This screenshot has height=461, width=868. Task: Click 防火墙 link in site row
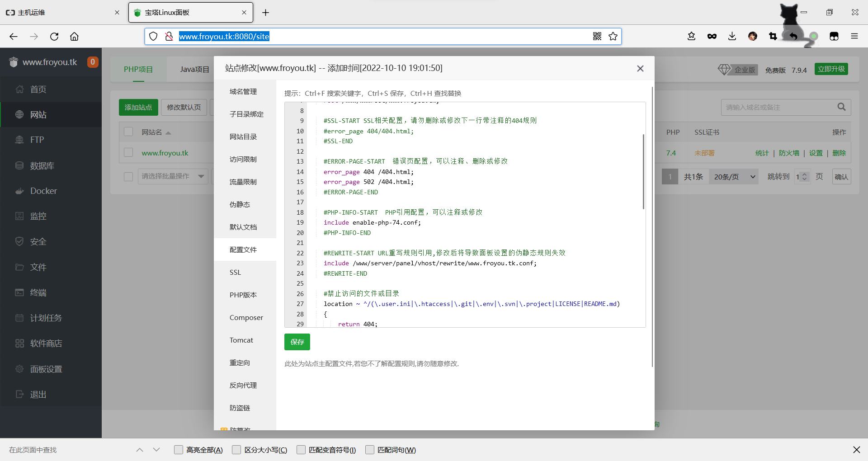tap(789, 153)
